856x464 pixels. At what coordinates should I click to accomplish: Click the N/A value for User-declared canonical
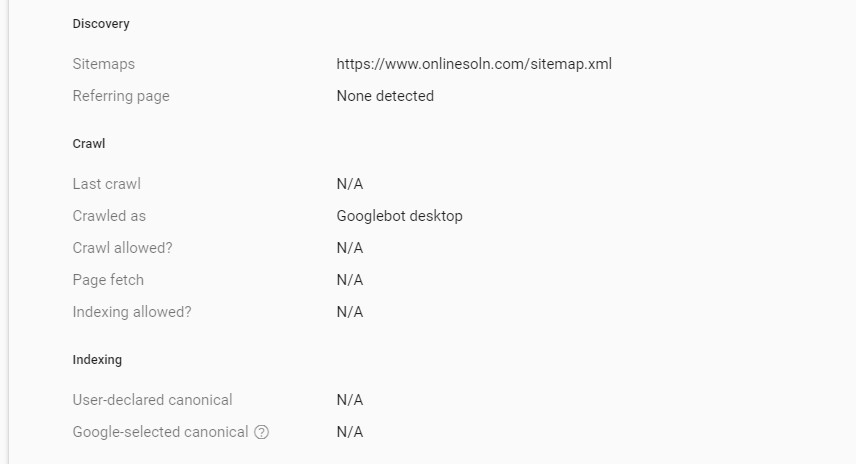[x=350, y=400]
